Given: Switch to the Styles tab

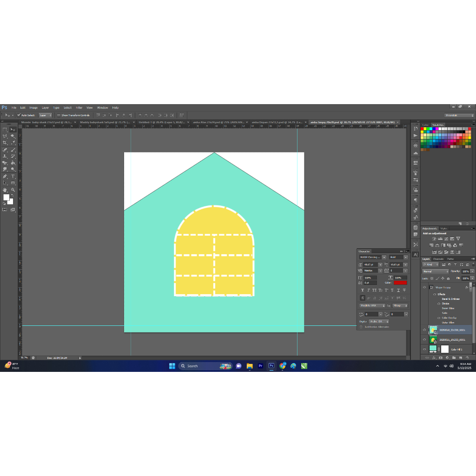Looking at the screenshot, I should (444, 229).
